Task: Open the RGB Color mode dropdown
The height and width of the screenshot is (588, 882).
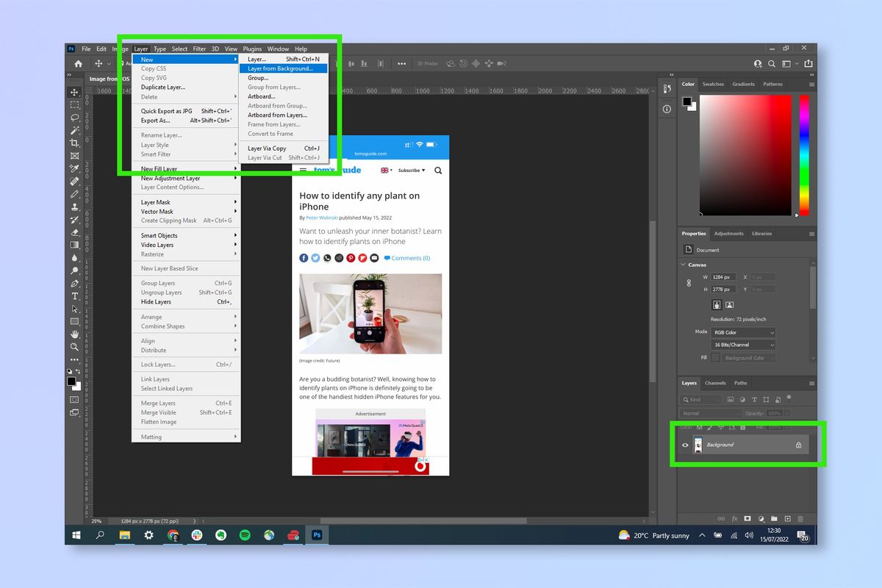Action: click(742, 332)
